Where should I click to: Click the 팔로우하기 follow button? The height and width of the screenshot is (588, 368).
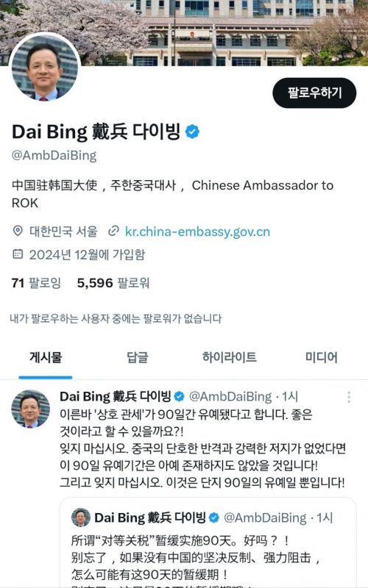point(314,93)
